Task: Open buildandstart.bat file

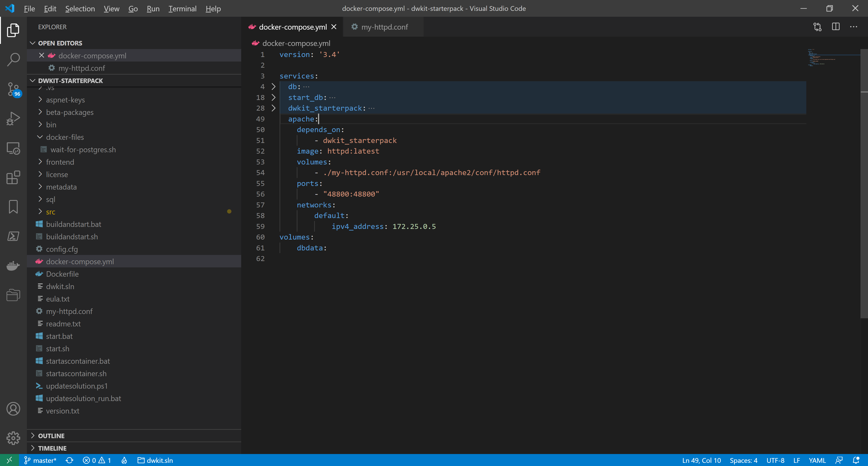Action: point(134,224)
